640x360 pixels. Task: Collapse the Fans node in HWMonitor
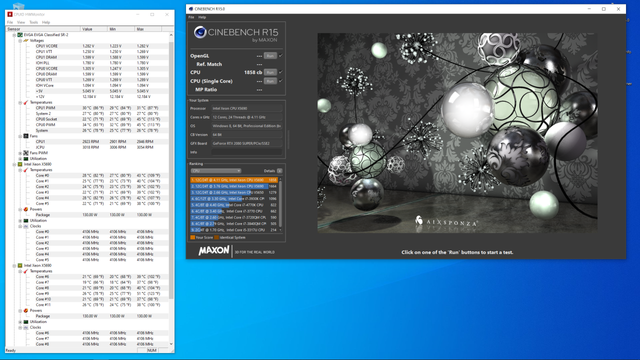click(x=20, y=136)
